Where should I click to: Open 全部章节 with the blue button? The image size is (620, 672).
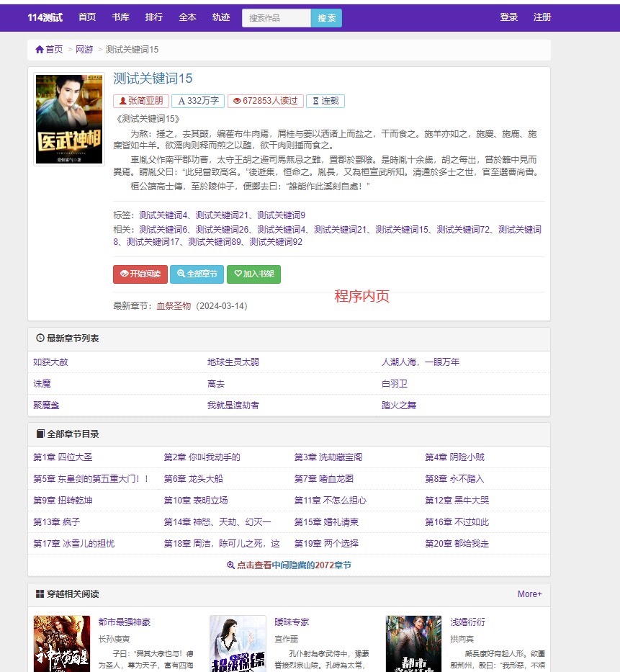coord(197,274)
